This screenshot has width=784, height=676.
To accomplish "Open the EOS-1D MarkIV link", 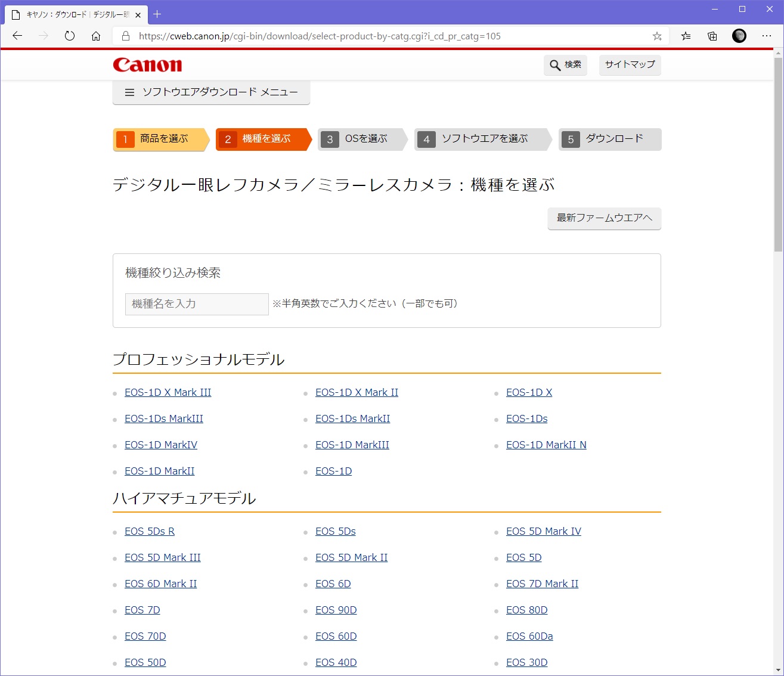I will 161,445.
